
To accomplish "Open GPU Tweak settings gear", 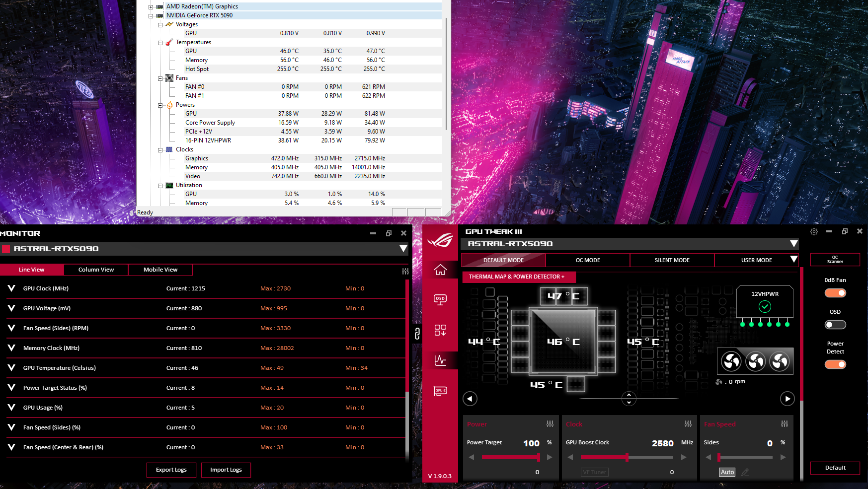I will tap(814, 232).
